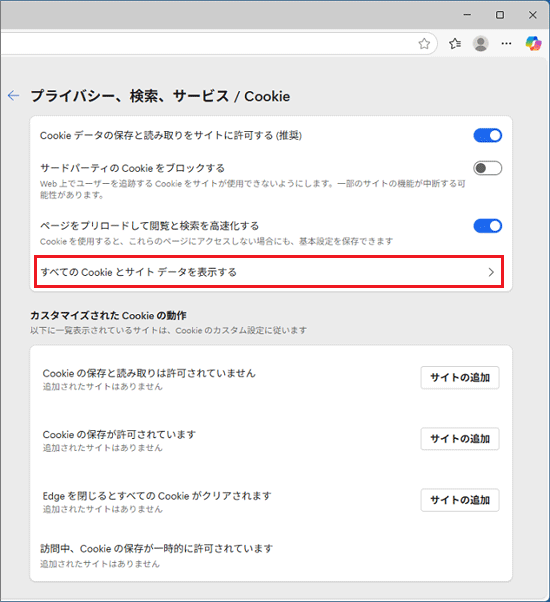Close the Edge window
Screen dimensions: 550x602
[x=532, y=15]
